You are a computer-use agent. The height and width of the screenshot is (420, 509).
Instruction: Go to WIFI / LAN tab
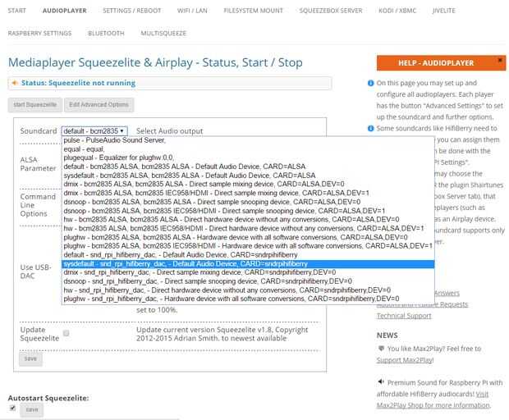click(192, 11)
